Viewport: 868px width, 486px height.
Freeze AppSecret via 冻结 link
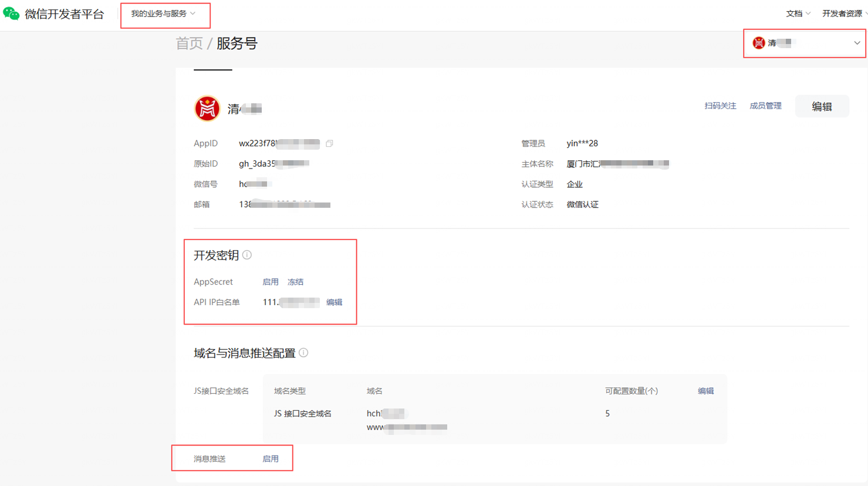point(295,282)
